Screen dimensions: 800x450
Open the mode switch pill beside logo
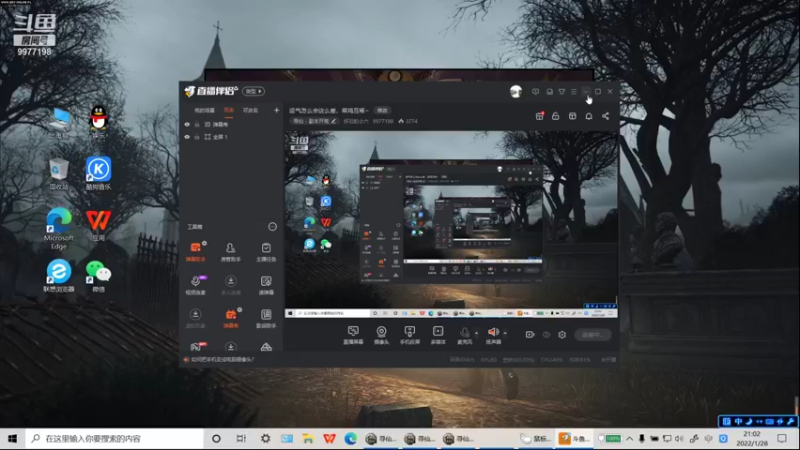click(253, 91)
